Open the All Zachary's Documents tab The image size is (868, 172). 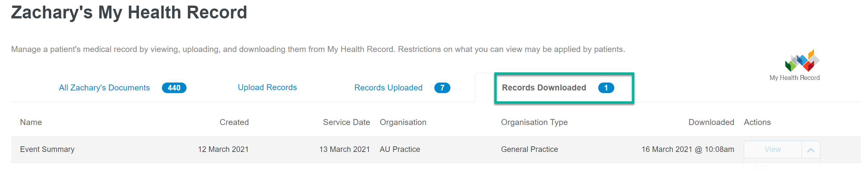pyautogui.click(x=104, y=88)
